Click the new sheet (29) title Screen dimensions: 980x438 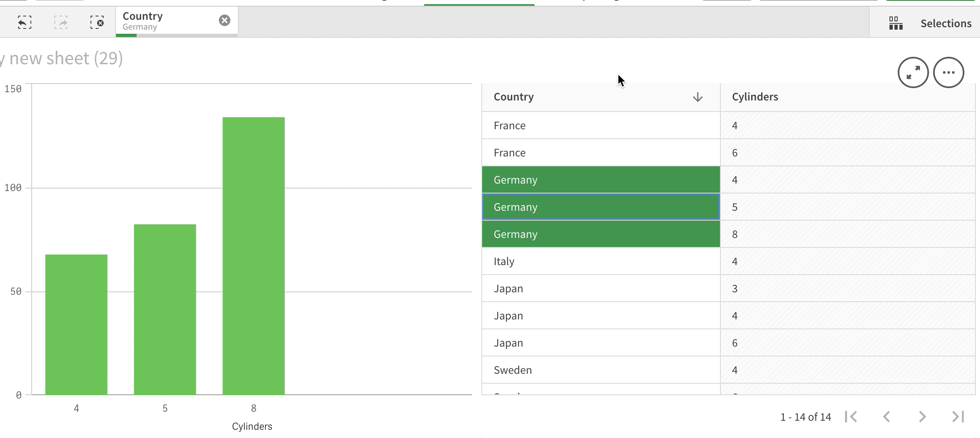coord(62,58)
